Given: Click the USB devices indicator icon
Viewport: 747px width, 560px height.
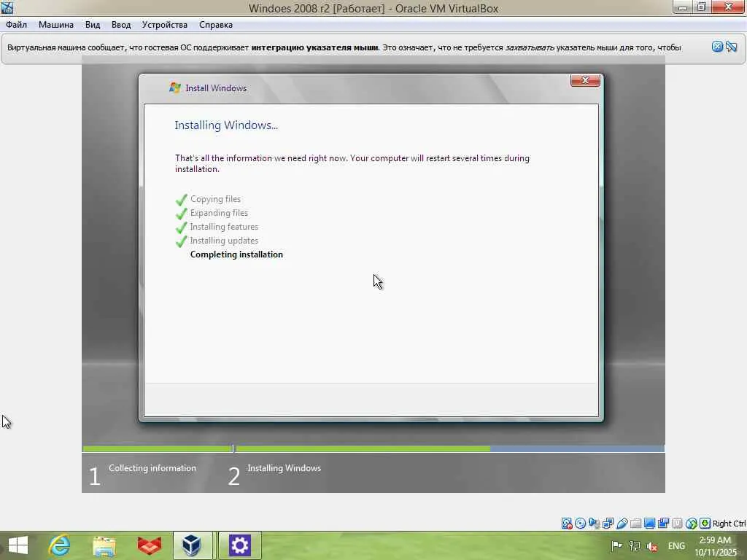Looking at the screenshot, I should point(622,524).
